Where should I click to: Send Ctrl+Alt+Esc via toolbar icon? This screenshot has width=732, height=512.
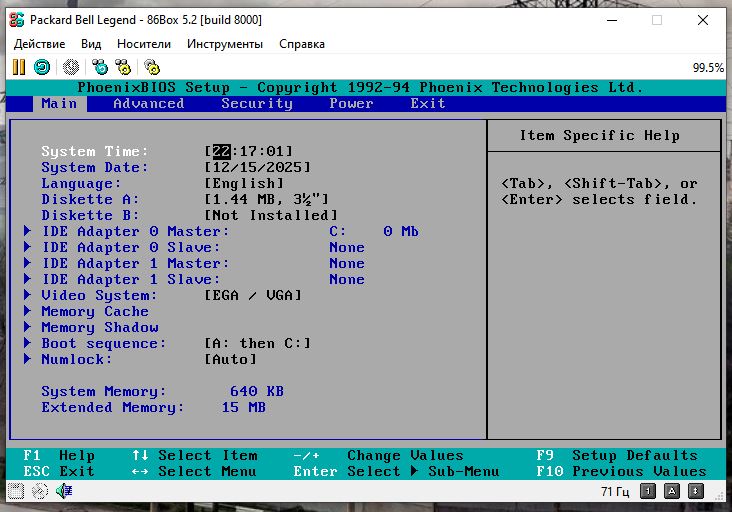[x=123, y=68]
